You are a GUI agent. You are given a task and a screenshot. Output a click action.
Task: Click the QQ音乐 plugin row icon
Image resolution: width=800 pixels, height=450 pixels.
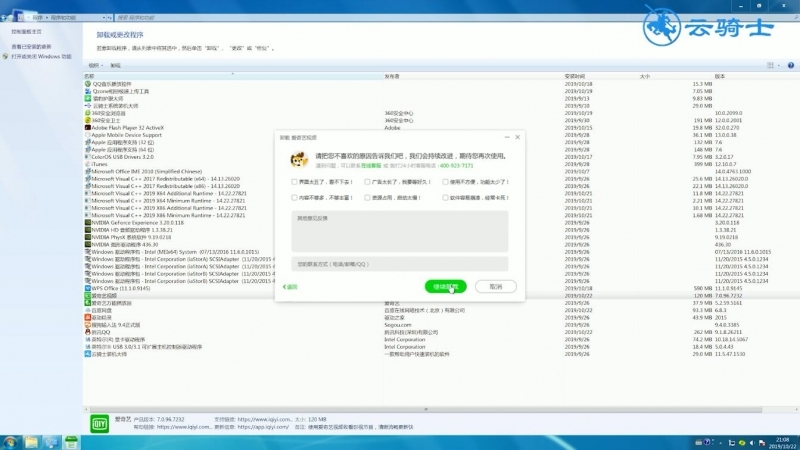pyautogui.click(x=88, y=84)
